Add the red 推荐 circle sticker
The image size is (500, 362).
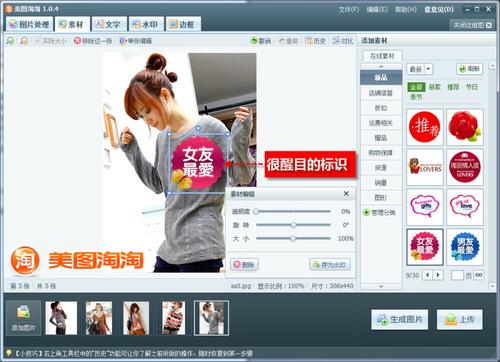[425, 127]
